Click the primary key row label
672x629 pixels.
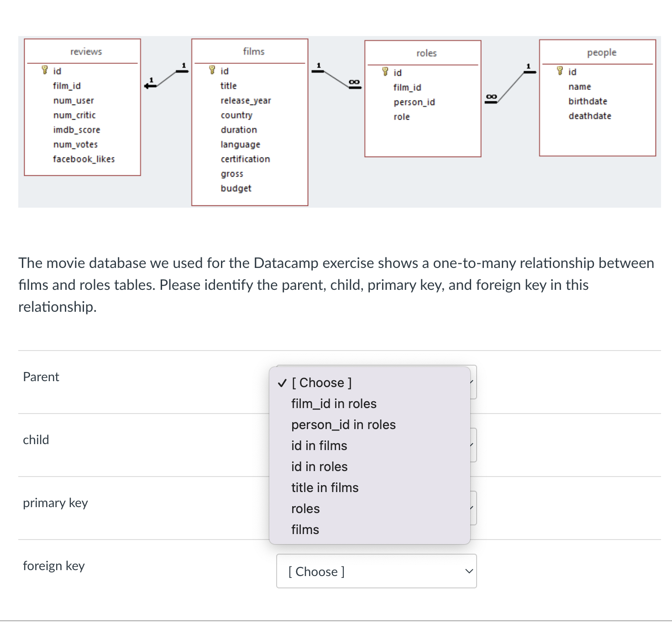pos(55,503)
